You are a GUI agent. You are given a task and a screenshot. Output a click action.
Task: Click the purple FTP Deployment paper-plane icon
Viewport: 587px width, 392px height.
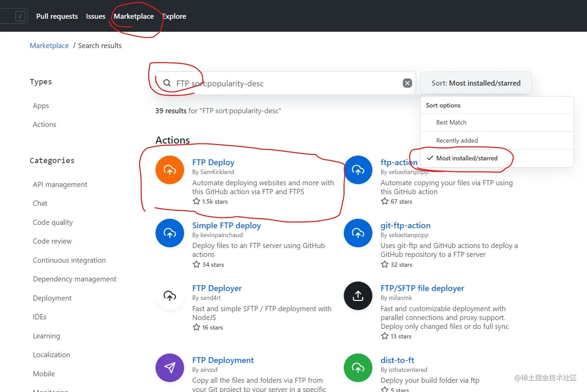click(170, 368)
